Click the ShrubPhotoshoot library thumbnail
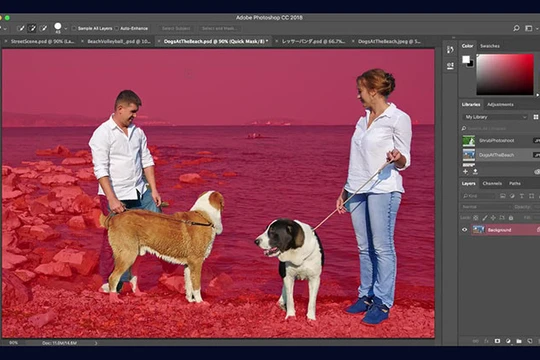This screenshot has height=360, width=540. 469,141
